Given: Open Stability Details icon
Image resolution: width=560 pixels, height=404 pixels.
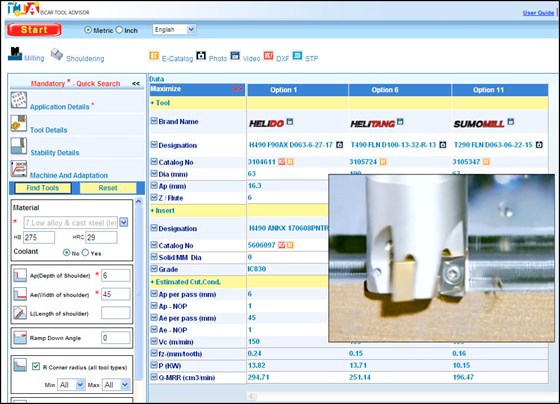Looking at the screenshot, I should tap(19, 146).
